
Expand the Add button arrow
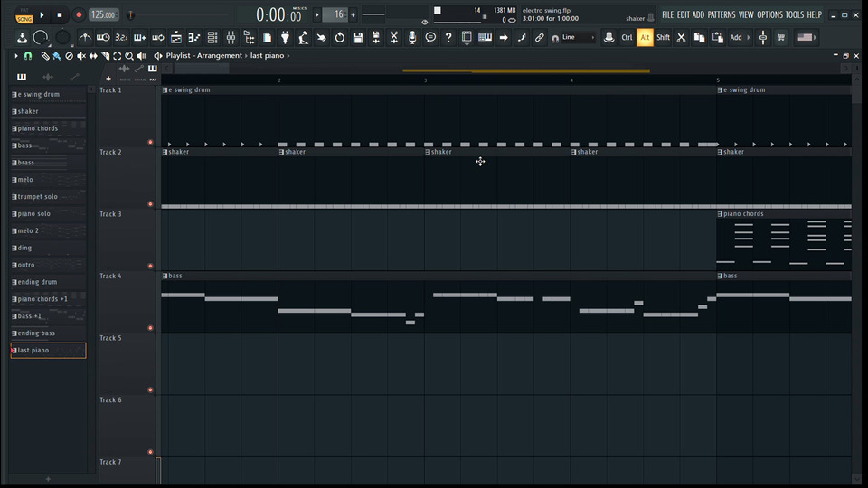click(749, 38)
